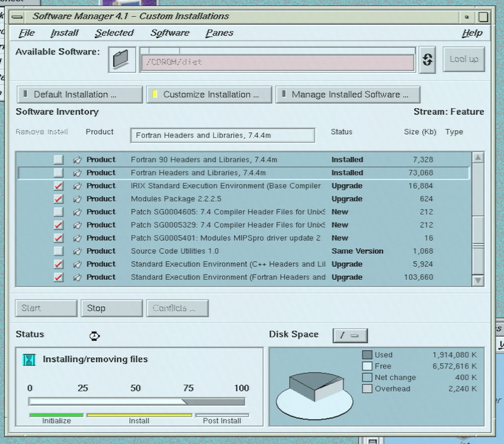Click the refresh arrows next to the path field
The width and height of the screenshot is (504, 444).
point(427,60)
